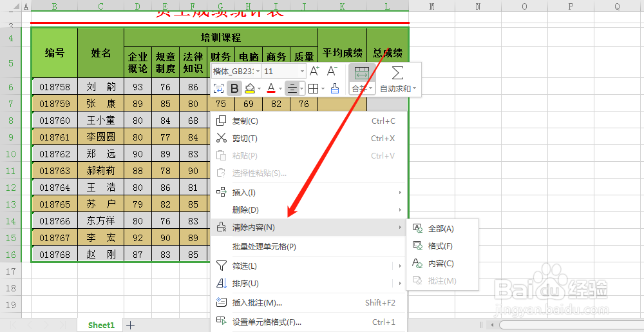
Task: Expand the font color dropdown arrow
Action: 280,89
